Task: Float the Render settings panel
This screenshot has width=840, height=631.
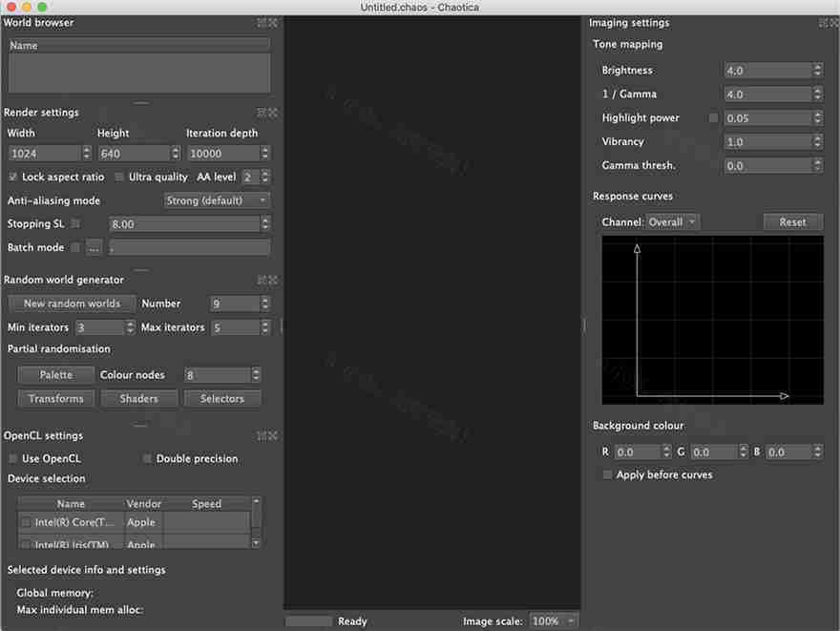Action: click(262, 112)
